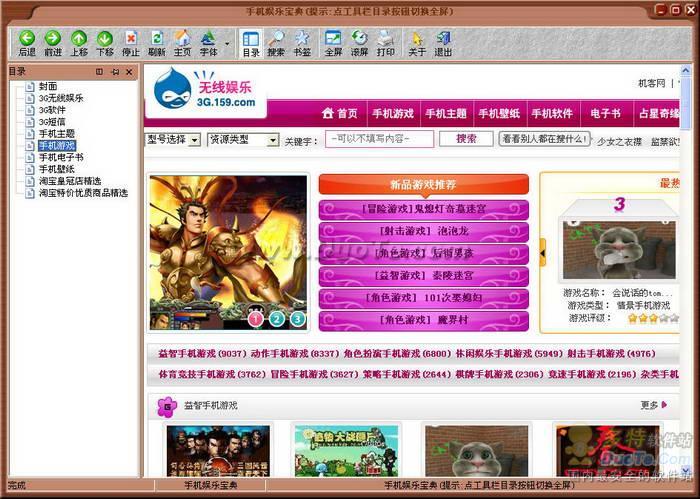Click 看看别人都在搜什么 button
Image resolution: width=700 pixels, height=499 pixels.
point(544,139)
